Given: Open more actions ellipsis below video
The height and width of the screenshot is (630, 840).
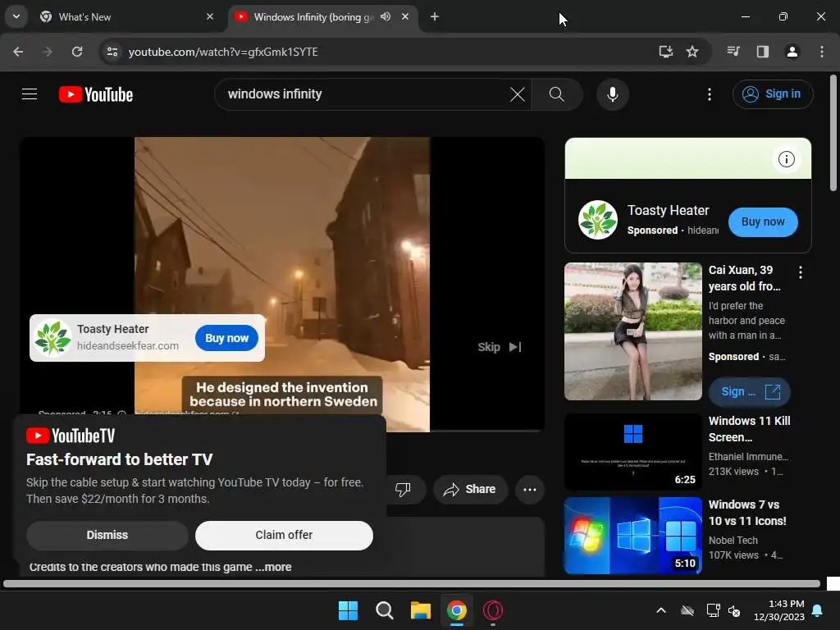Looking at the screenshot, I should point(529,489).
